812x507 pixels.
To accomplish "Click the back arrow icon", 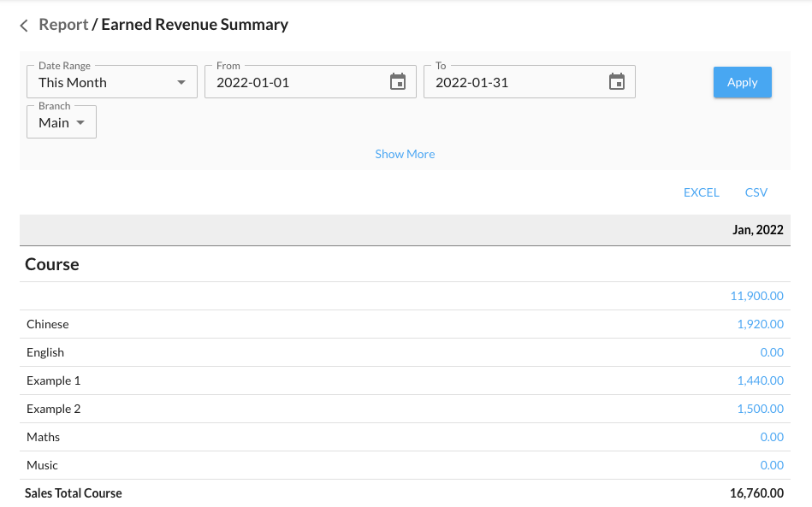I will [24, 26].
